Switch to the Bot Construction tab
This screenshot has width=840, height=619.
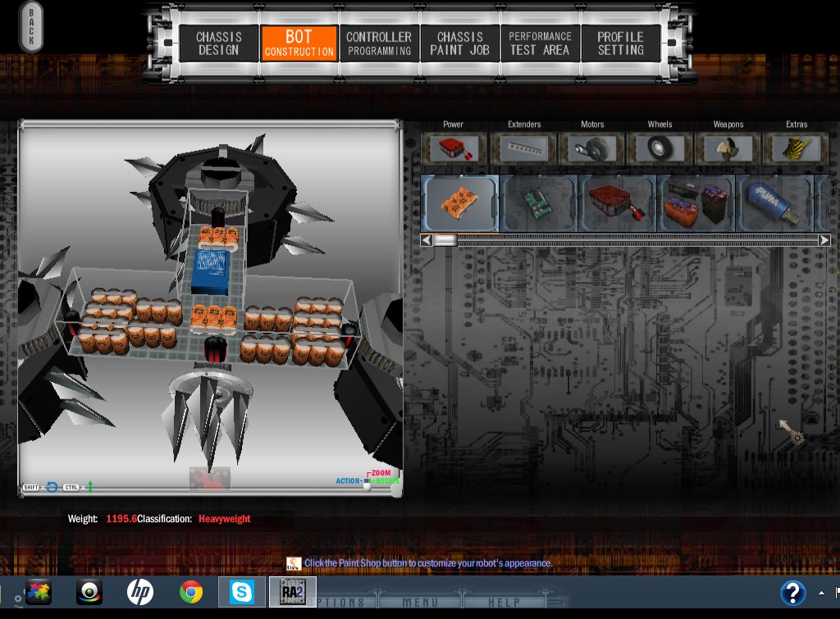pos(299,43)
